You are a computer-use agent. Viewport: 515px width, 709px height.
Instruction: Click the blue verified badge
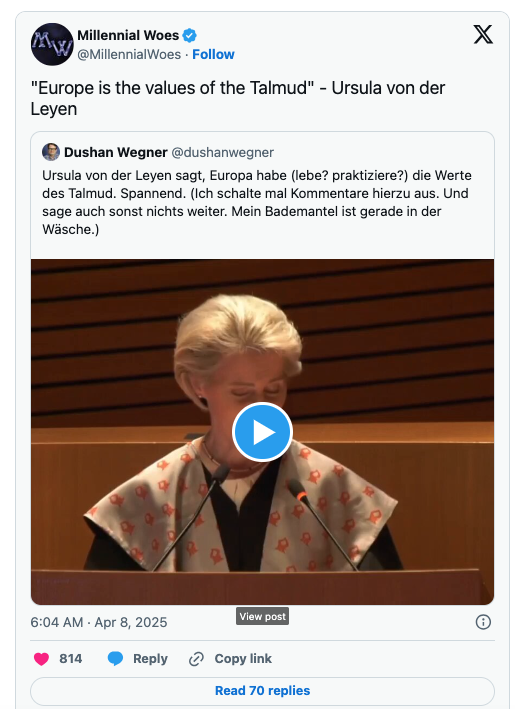point(189,35)
